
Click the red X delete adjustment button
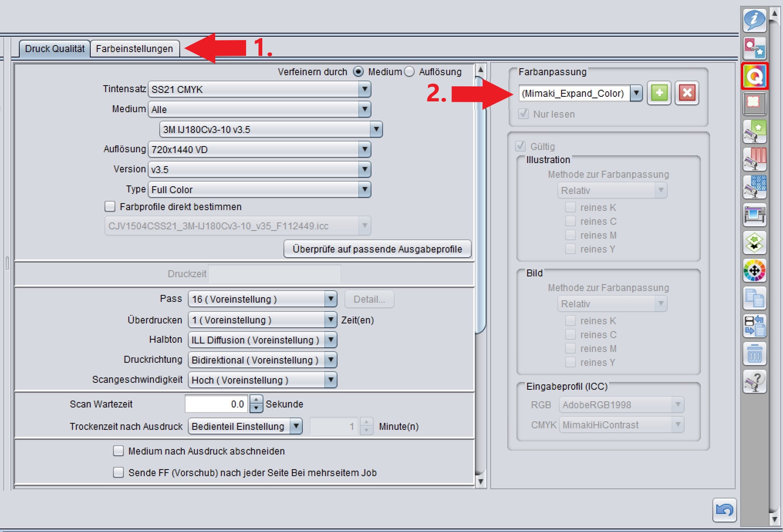(x=687, y=93)
